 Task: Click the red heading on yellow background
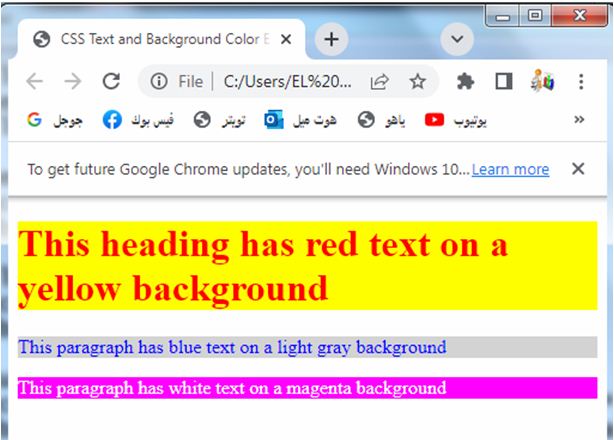pyautogui.click(x=307, y=266)
